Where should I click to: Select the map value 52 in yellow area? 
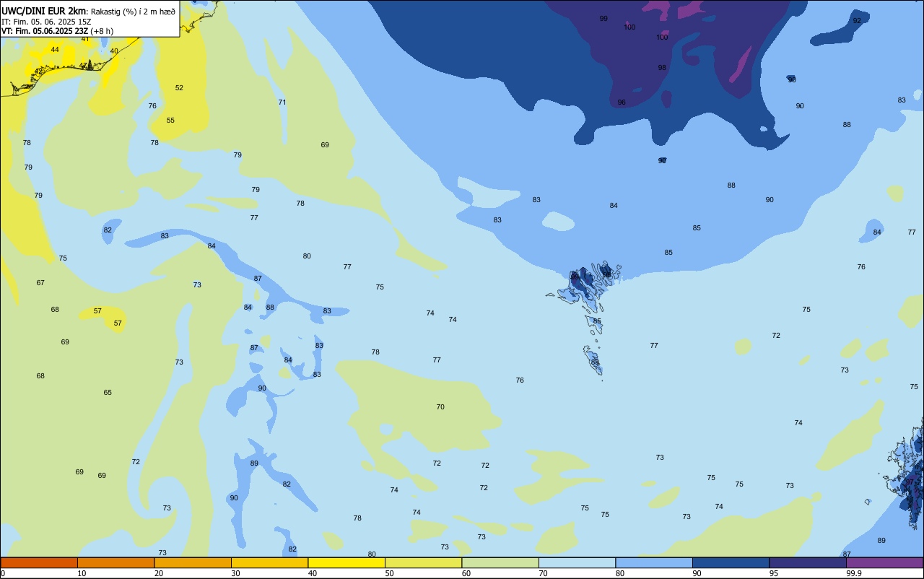point(179,88)
